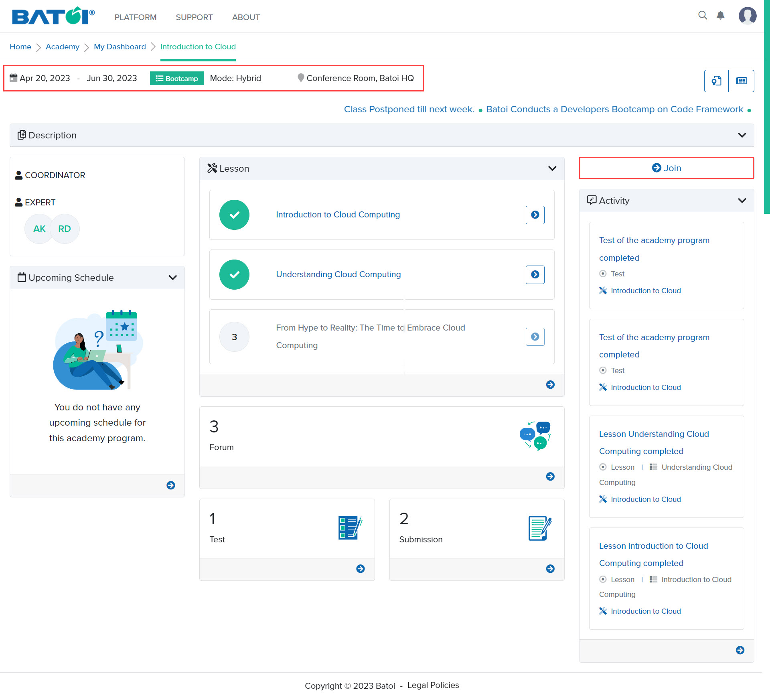770x700 pixels.
Task: Click Introduction to Cloud link in first activity card
Action: tap(646, 290)
